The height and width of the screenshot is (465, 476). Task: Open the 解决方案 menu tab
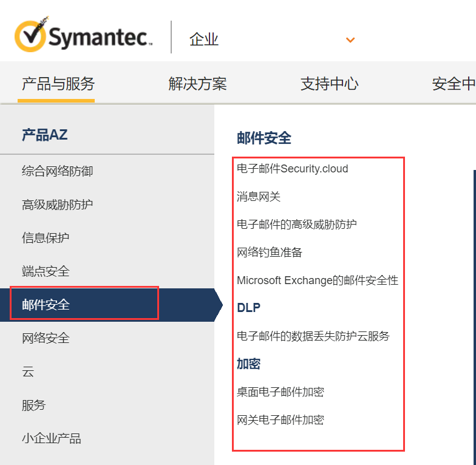coord(198,84)
